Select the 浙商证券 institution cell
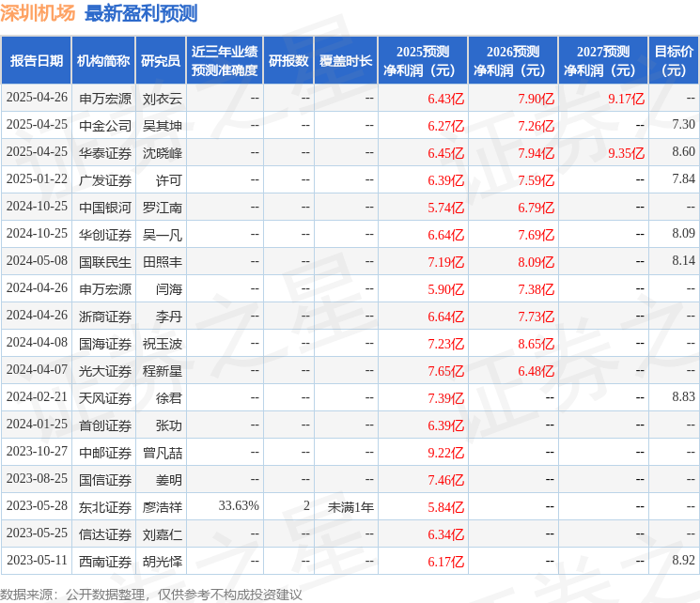700x603 pixels. 105,317
